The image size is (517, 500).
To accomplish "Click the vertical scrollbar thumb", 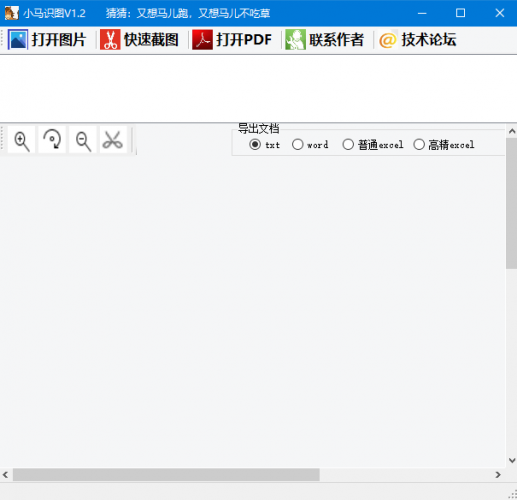I will pos(512,203).
